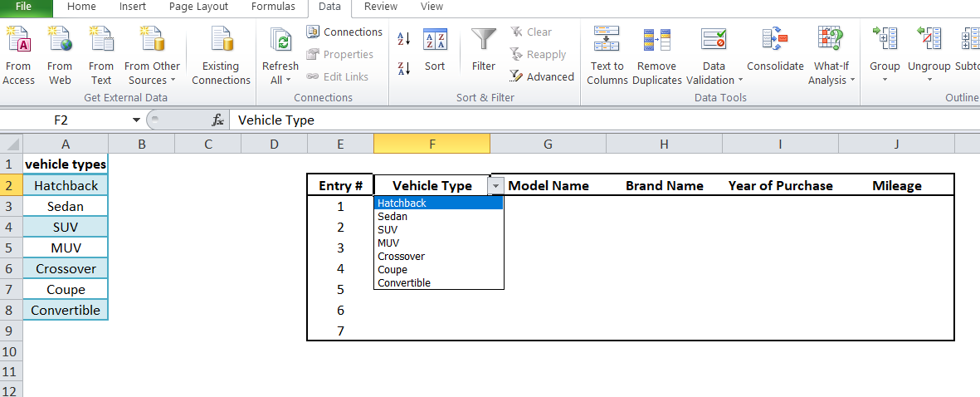Select column H header
The height and width of the screenshot is (397, 980).
pyautogui.click(x=665, y=144)
